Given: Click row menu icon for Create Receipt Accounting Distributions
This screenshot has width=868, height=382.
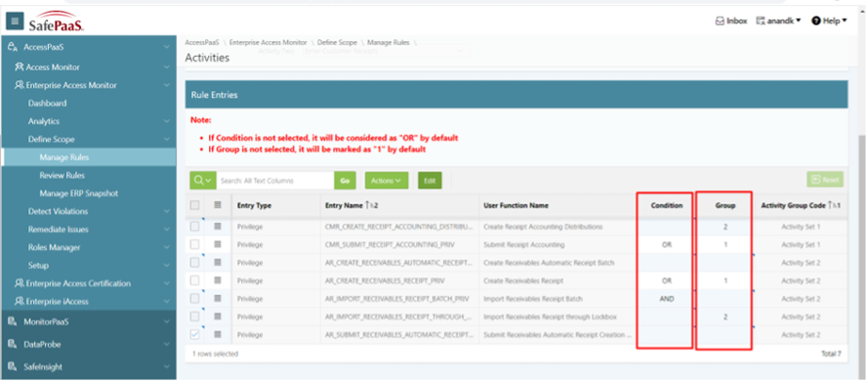Looking at the screenshot, I should (218, 227).
